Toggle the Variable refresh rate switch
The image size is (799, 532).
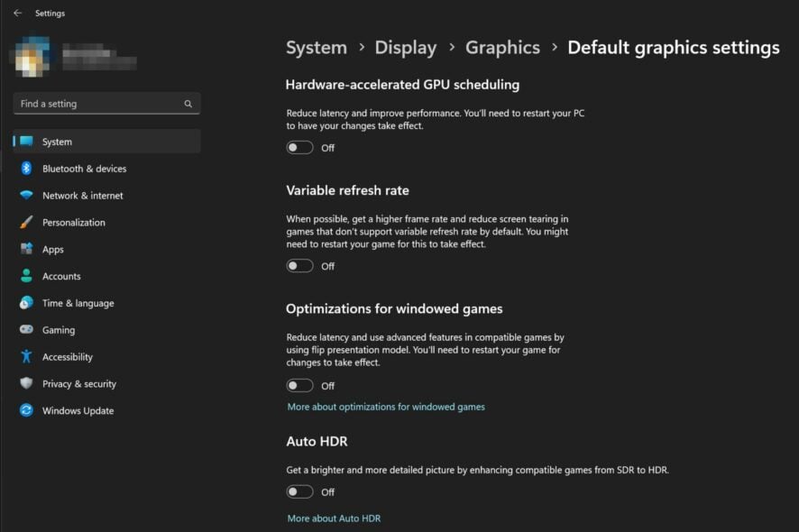[299, 266]
